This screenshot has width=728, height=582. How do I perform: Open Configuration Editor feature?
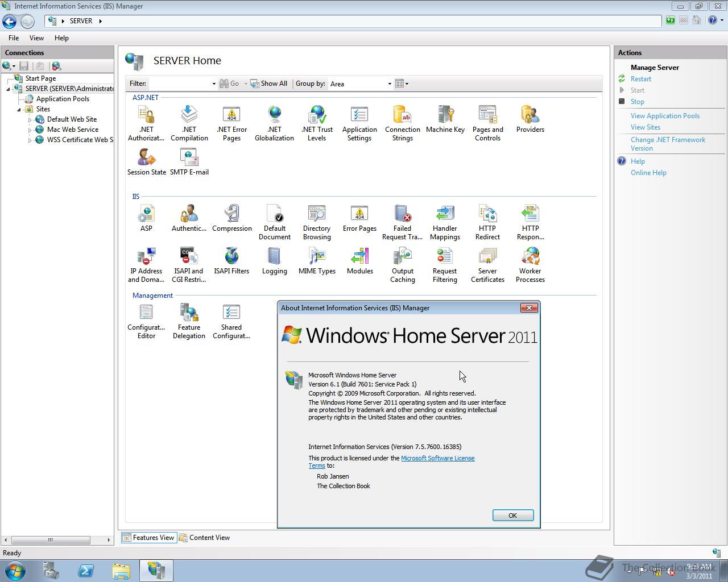coord(146,321)
